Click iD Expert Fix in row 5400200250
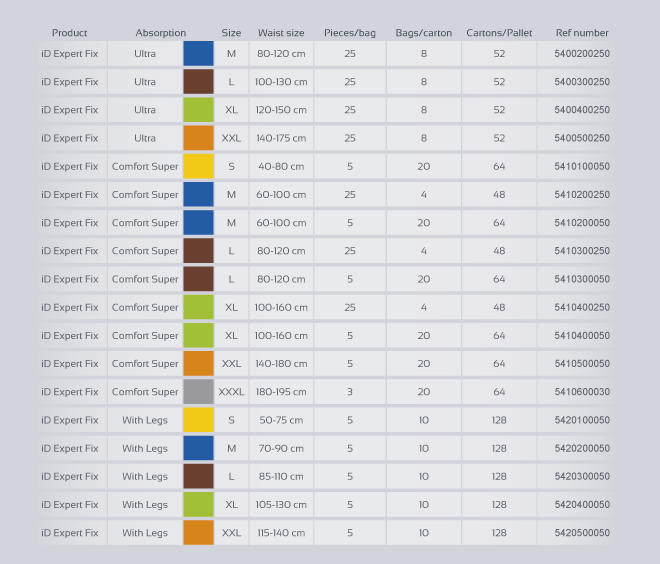 [x=69, y=53]
